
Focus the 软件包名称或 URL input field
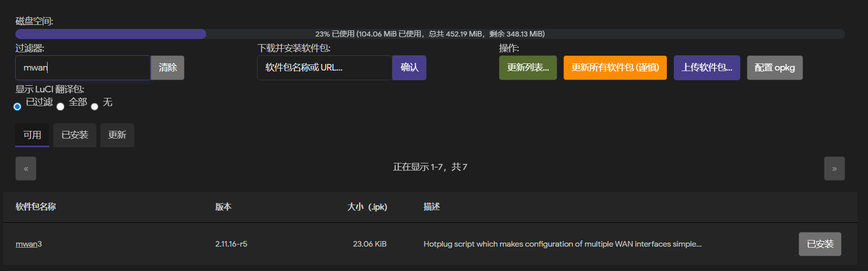(x=324, y=67)
